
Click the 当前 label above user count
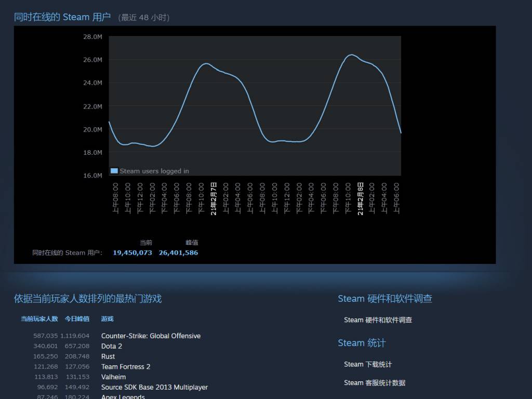click(146, 243)
